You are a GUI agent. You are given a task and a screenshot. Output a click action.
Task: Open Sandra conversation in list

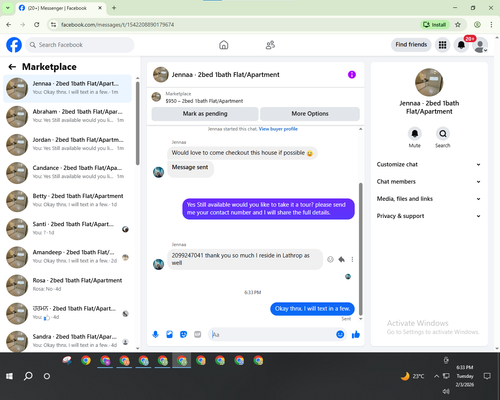coord(67,341)
